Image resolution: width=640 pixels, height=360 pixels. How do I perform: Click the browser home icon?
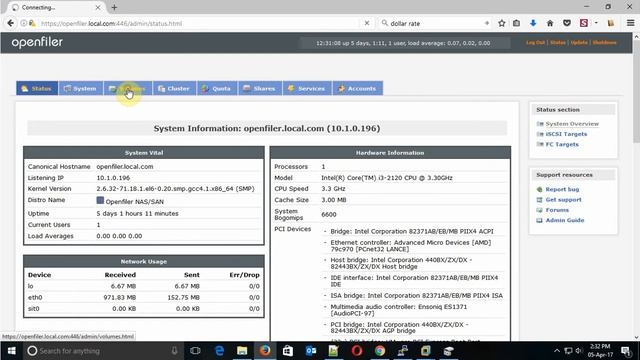coord(550,23)
